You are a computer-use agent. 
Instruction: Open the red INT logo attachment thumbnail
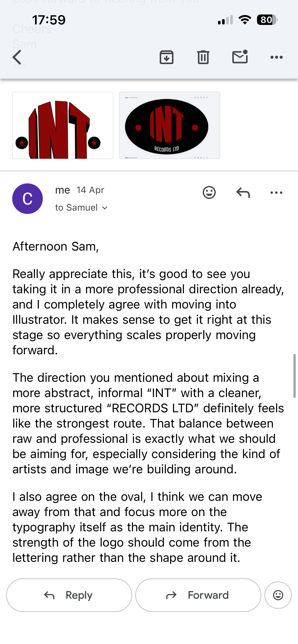pos(63,125)
